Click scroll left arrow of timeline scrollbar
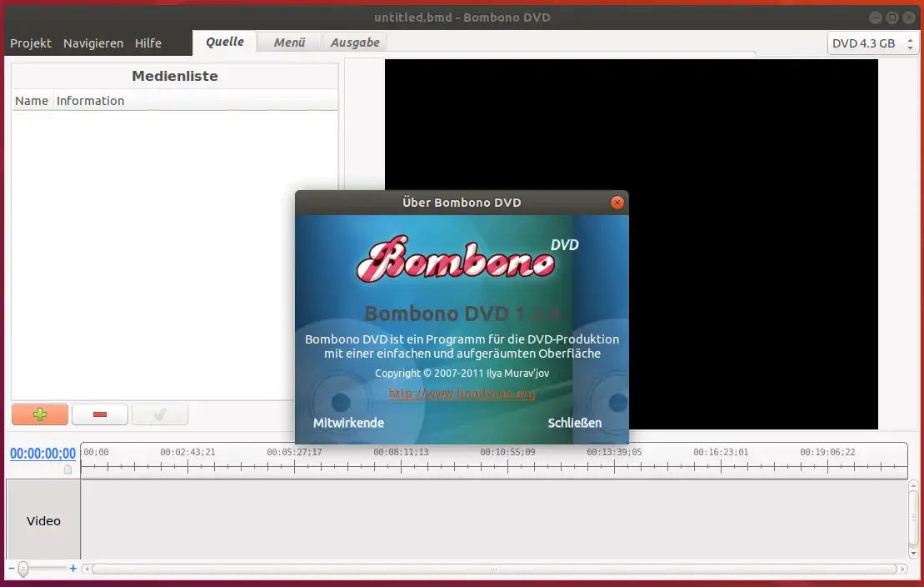 [x=87, y=569]
